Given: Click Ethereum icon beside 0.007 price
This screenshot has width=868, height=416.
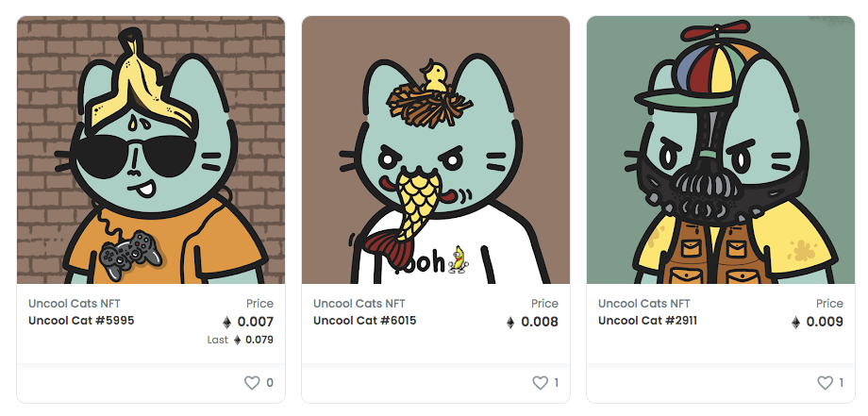Looking at the screenshot, I should pyautogui.click(x=226, y=322).
